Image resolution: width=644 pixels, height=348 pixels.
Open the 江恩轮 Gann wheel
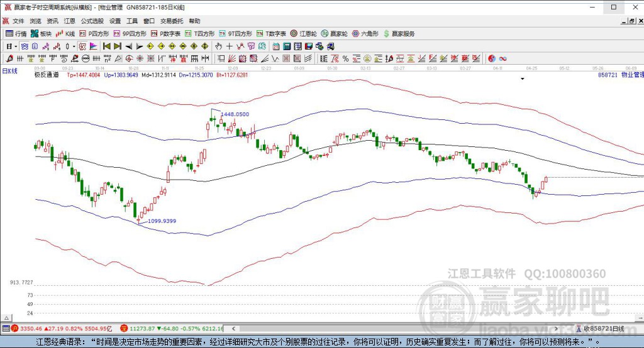coord(304,34)
